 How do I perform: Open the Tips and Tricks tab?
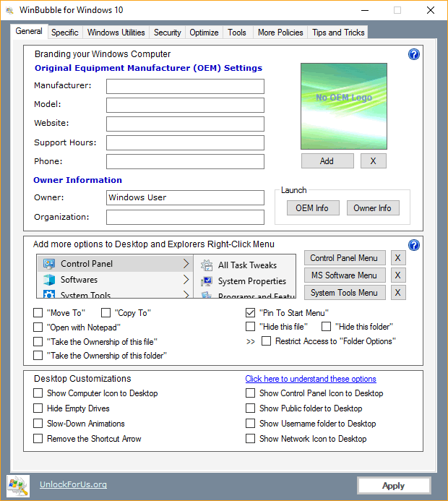click(338, 33)
